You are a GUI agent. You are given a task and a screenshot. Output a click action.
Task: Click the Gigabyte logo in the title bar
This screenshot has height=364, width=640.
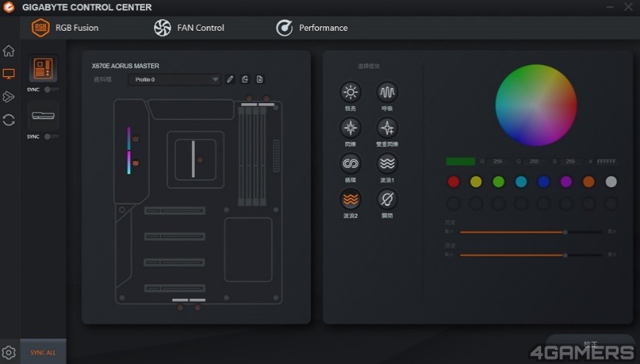(x=9, y=7)
